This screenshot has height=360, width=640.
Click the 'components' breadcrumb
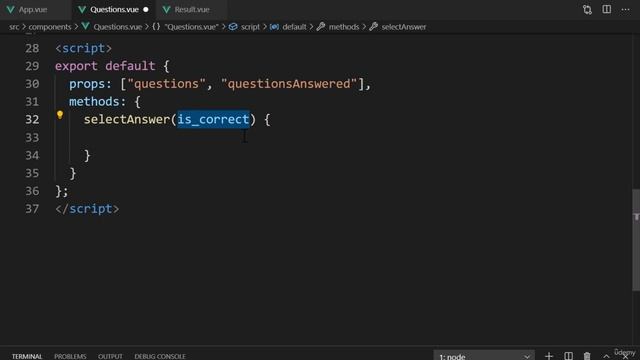click(50, 27)
